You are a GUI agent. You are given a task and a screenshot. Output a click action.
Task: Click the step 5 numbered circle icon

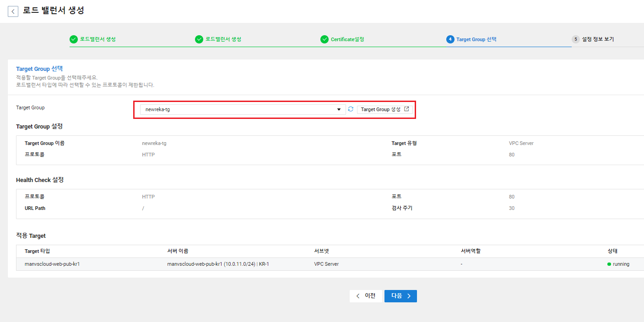click(575, 39)
